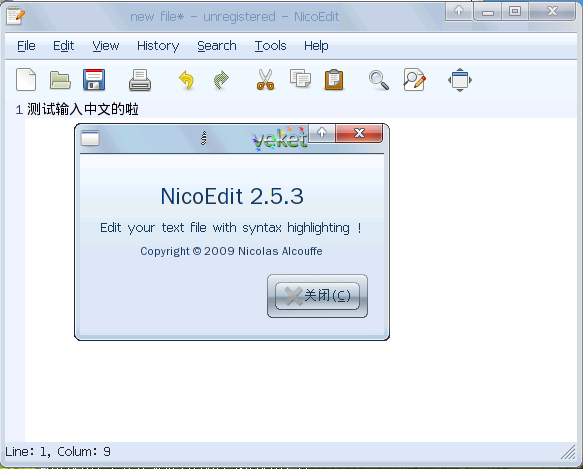Open the window menu icon of About dialog
The height and width of the screenshot is (469, 583).
(90, 138)
